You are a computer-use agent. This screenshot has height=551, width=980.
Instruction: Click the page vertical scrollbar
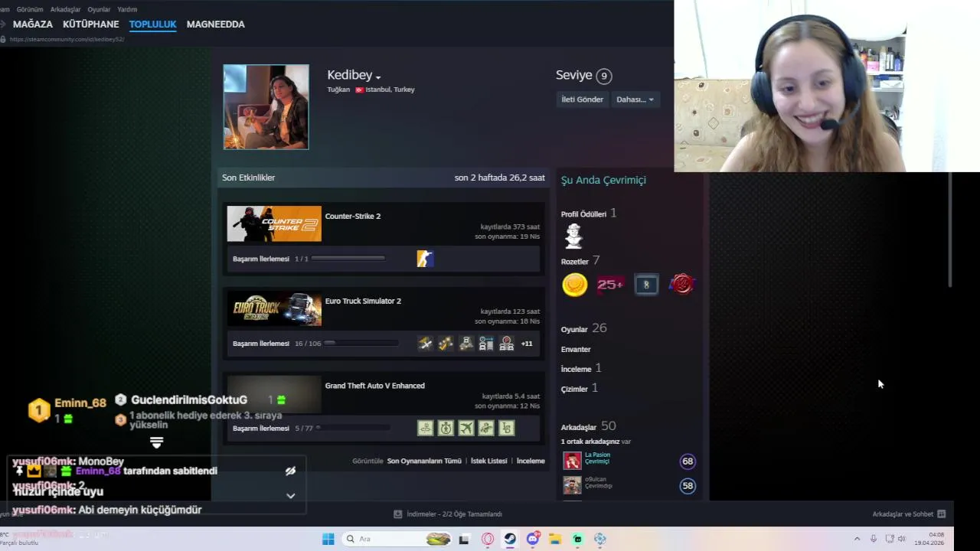950,230
